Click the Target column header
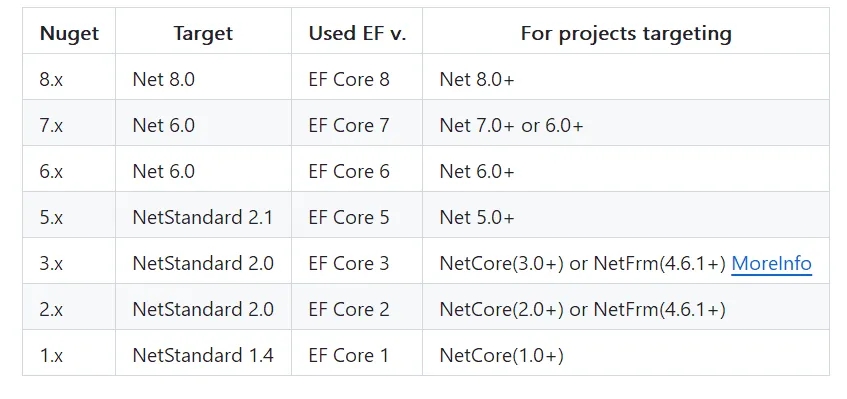This screenshot has height=399, width=847. tap(203, 33)
